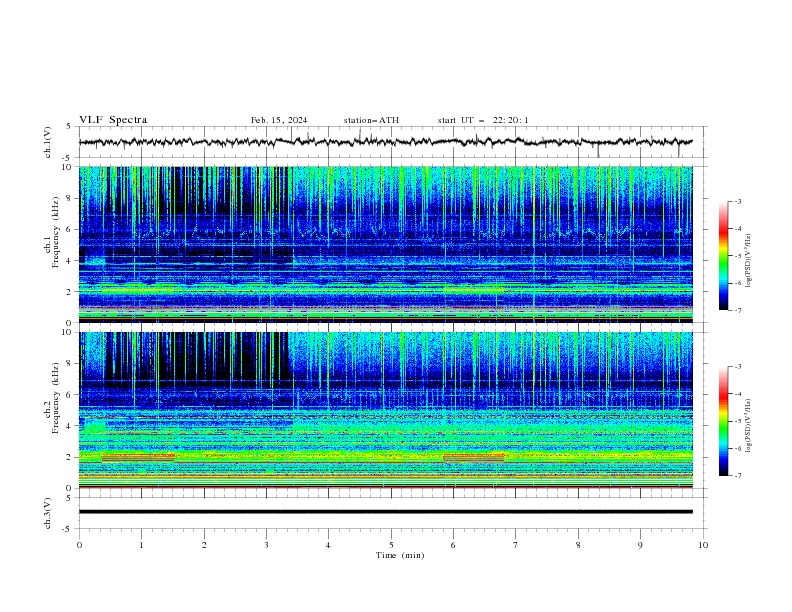Viewport: 792px width, 612px height.
Task: Click the "start UT = 22:20:1" text
Action: [x=483, y=120]
